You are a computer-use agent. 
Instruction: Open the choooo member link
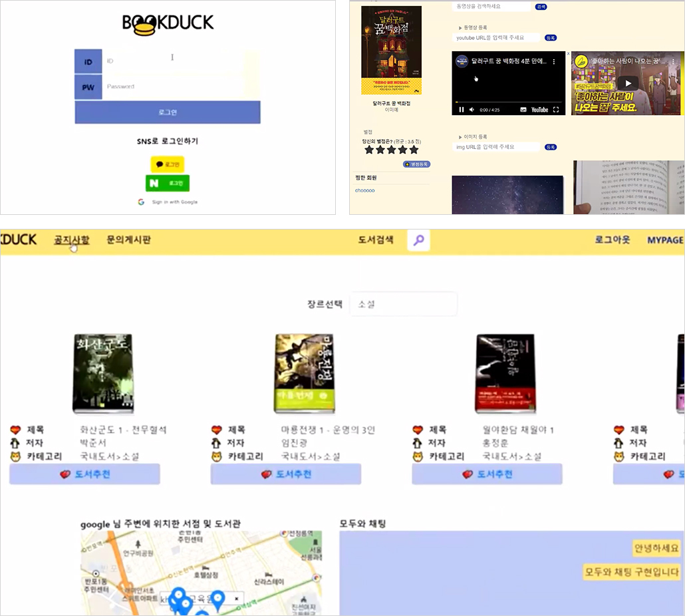click(x=365, y=190)
